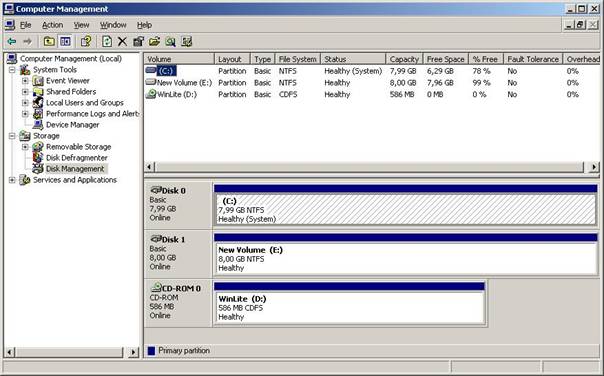Click the Disk Management icon in tree

click(38, 169)
